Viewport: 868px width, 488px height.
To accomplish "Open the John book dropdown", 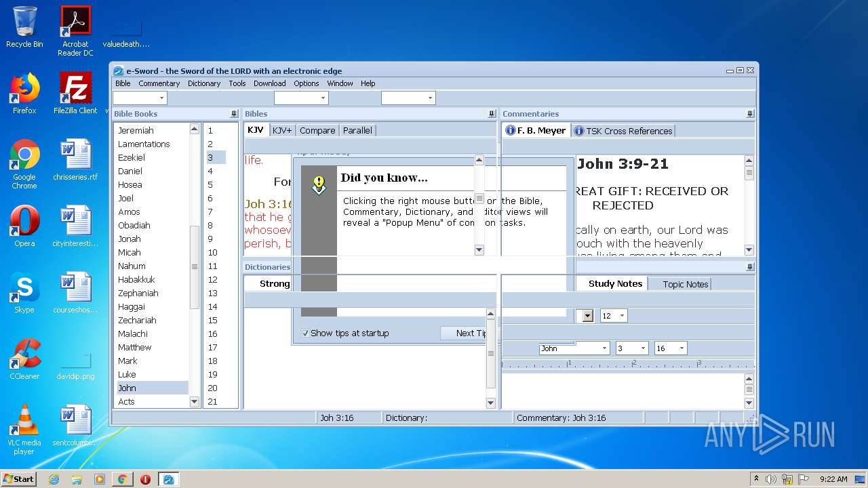I will 574,348.
